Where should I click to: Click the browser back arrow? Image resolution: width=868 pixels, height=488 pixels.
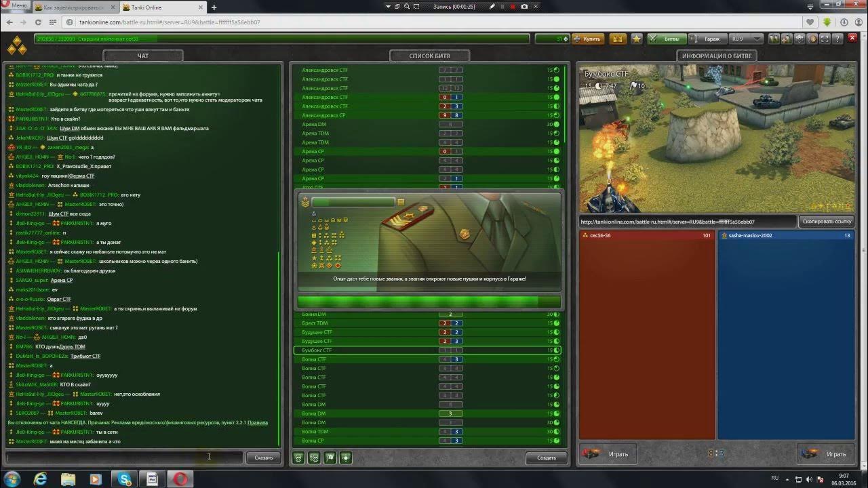click(9, 22)
